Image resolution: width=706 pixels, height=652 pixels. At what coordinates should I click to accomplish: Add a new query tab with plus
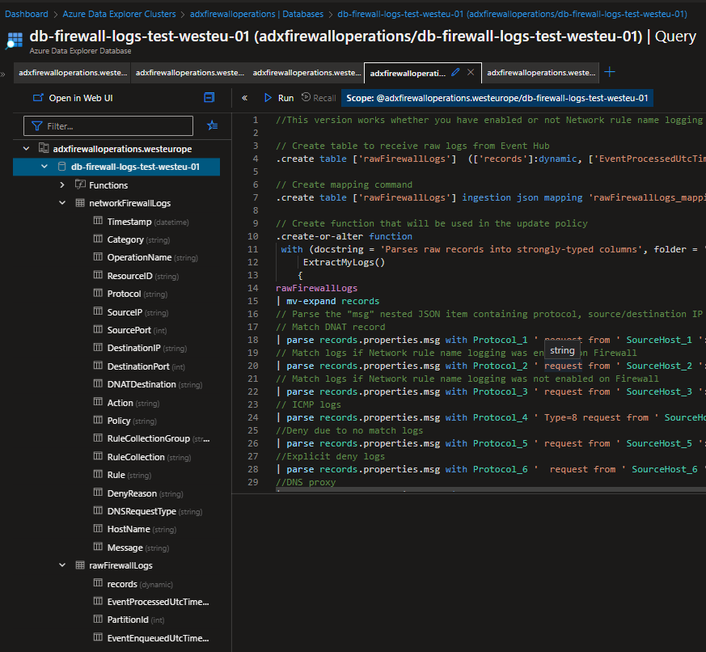point(610,72)
